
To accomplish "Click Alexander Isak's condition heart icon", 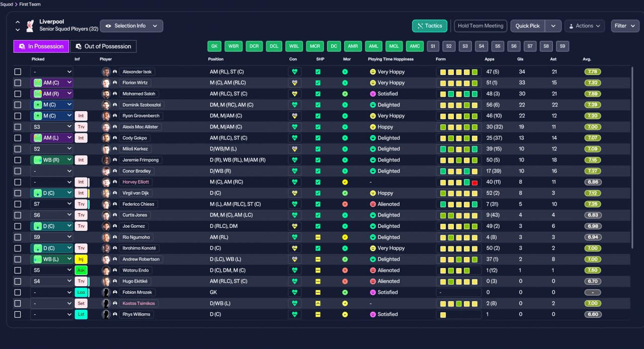I will tap(295, 72).
